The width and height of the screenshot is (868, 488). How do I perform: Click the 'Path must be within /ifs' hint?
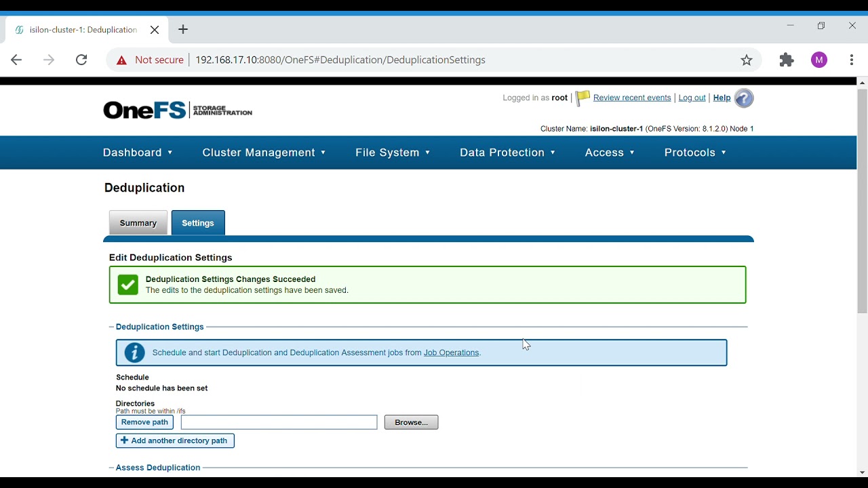tap(151, 411)
